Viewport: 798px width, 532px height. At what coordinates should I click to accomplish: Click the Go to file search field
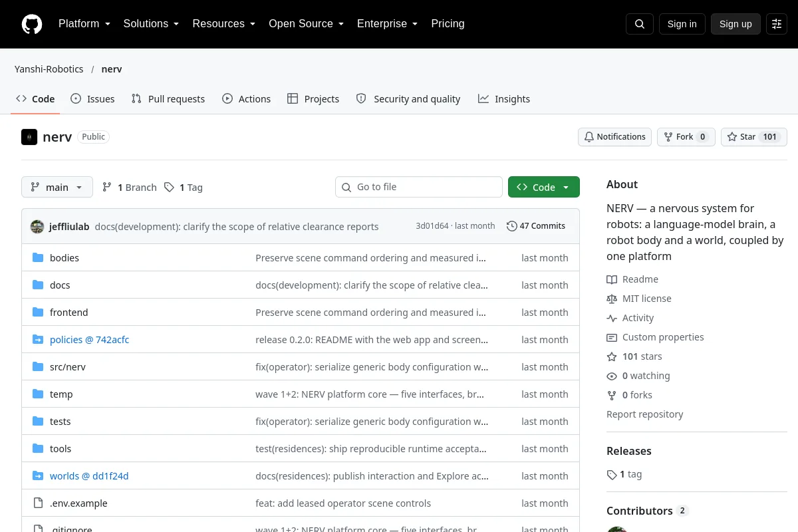click(x=419, y=187)
